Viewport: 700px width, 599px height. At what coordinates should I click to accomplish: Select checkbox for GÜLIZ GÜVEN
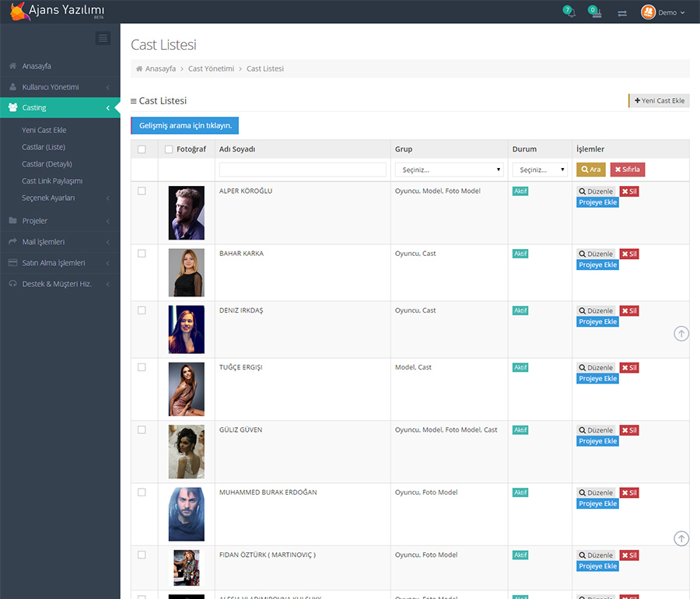[x=142, y=429]
